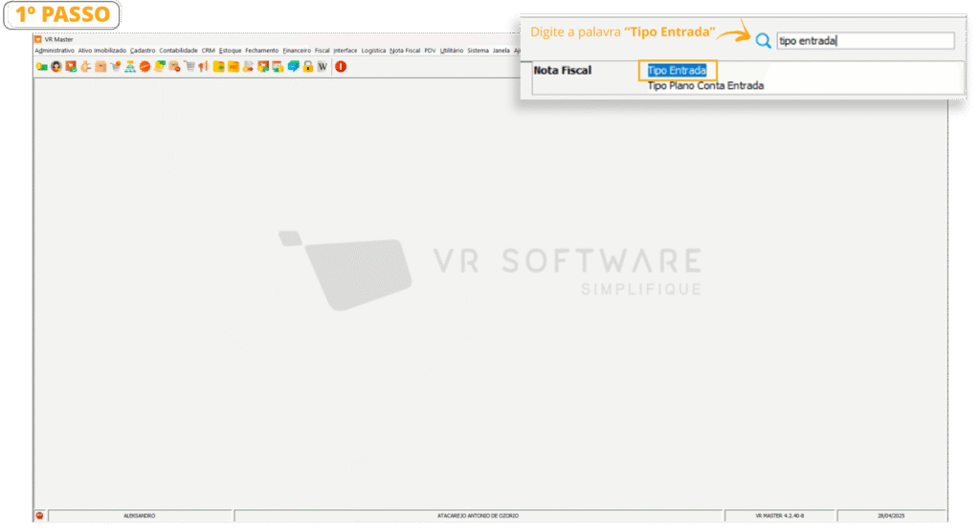Click the VR Master title bar app icon
Image resolution: width=980 pixels, height=530 pixels.
(38, 39)
